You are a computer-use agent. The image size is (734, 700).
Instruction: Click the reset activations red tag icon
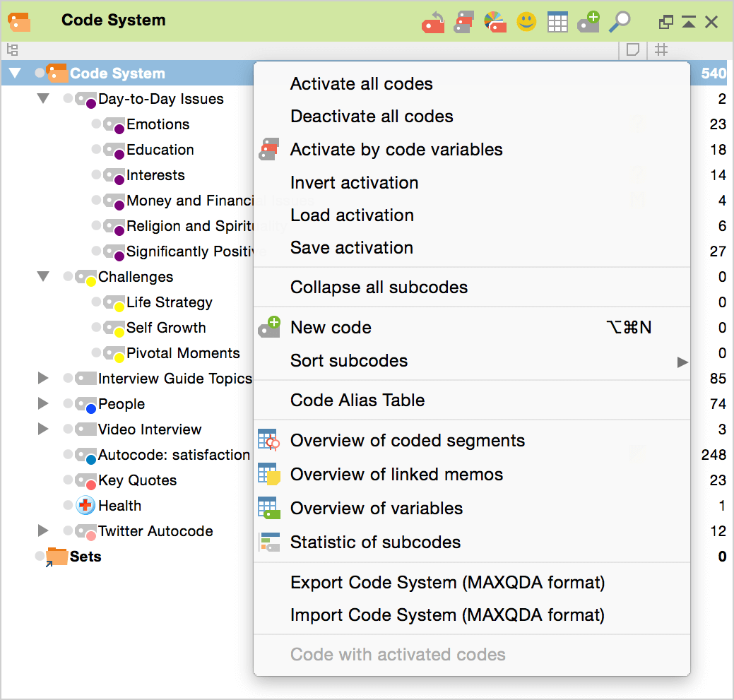point(432,23)
